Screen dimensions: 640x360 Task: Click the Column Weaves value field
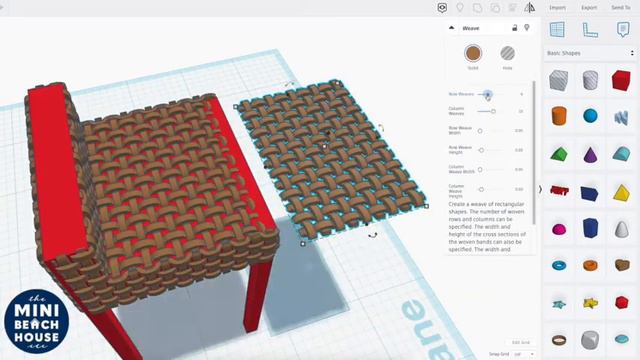pyautogui.click(x=521, y=111)
